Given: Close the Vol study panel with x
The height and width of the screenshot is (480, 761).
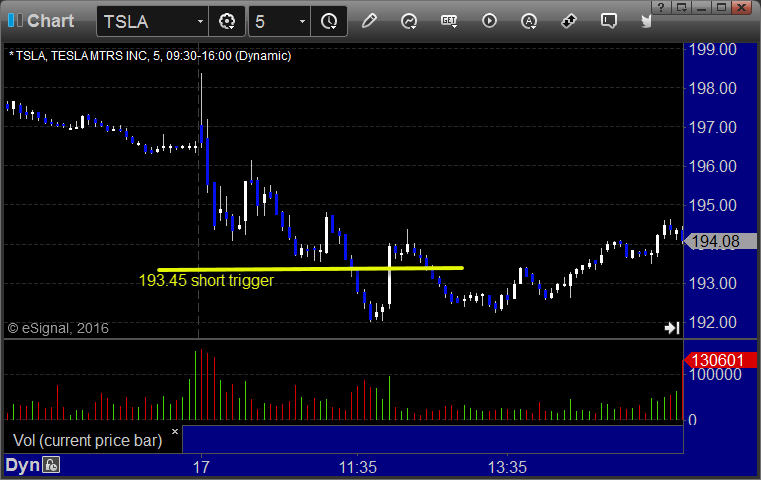Looking at the screenshot, I should [x=175, y=431].
